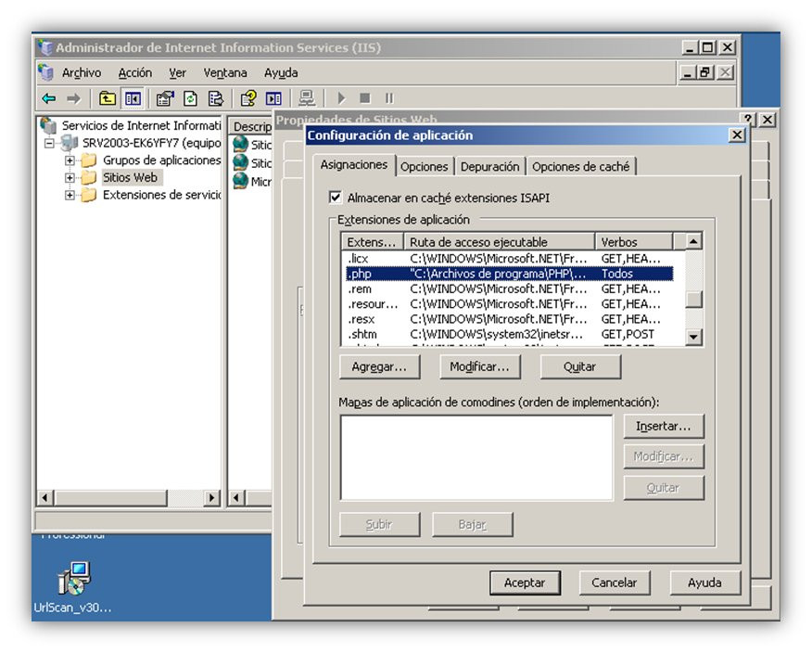This screenshot has width=812, height=653.
Task: Click the Help toolbar icon
Action: click(x=248, y=98)
